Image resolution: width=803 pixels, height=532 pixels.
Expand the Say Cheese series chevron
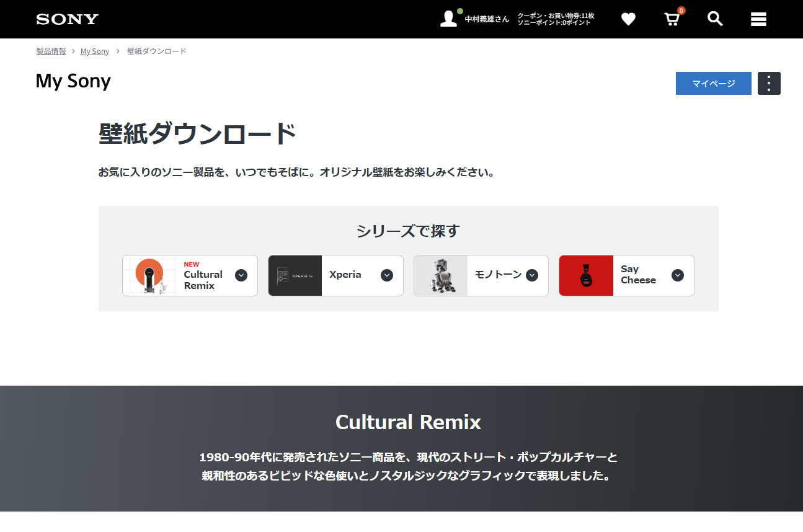coord(678,275)
